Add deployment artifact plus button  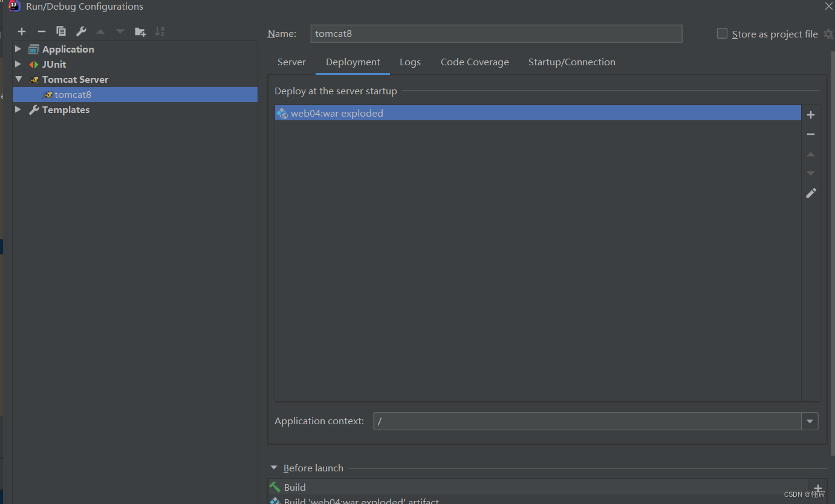tap(811, 115)
